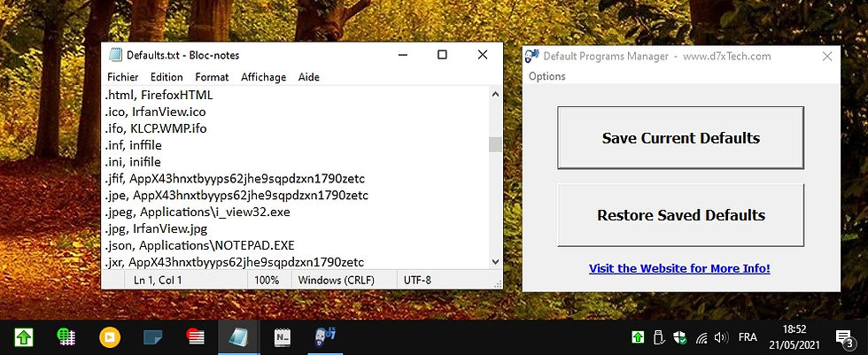The image size is (868, 355).
Task: Click the 'Windows (CRLF)' status bar entry
Action: (336, 281)
